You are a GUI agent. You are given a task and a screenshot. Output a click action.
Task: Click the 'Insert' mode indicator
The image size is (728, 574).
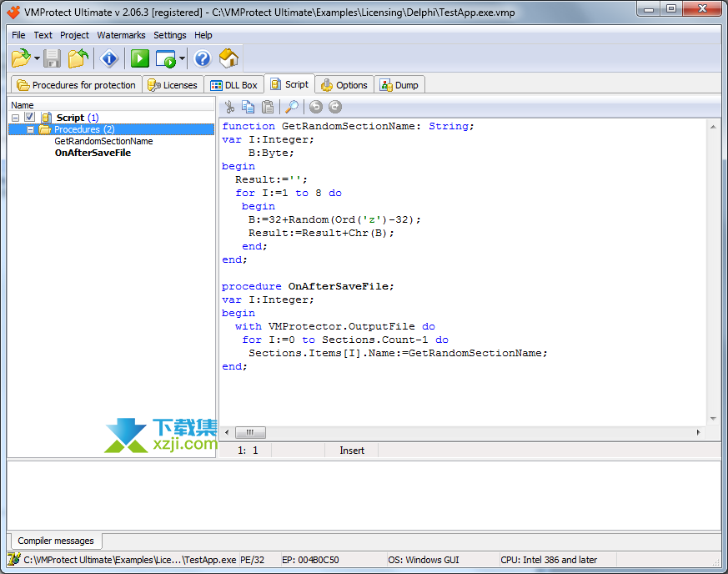(x=352, y=451)
